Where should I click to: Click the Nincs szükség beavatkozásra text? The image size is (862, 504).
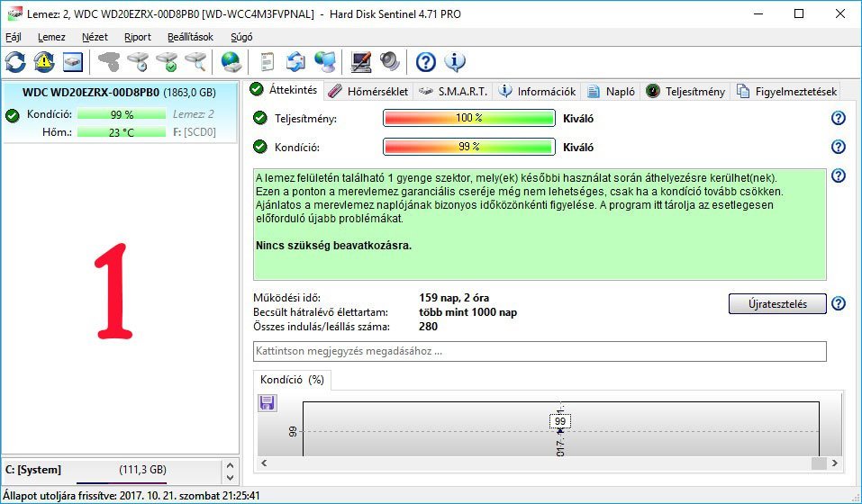(x=333, y=246)
